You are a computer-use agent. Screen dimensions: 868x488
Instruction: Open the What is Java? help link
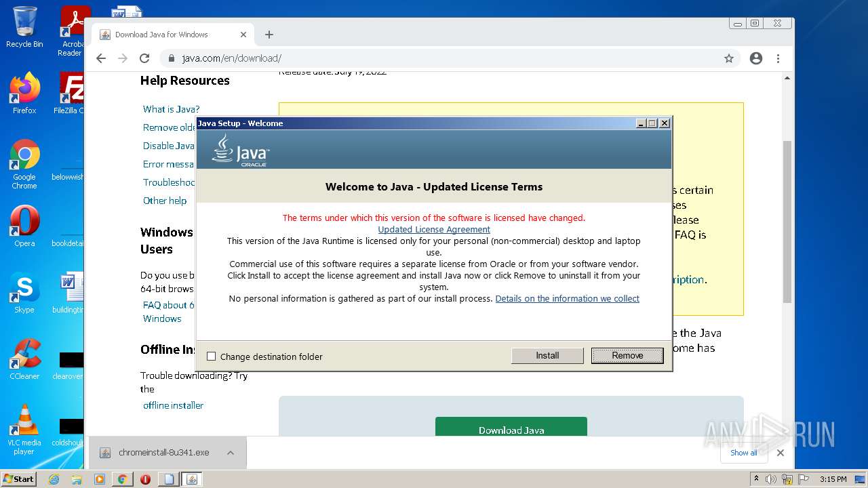click(x=171, y=109)
